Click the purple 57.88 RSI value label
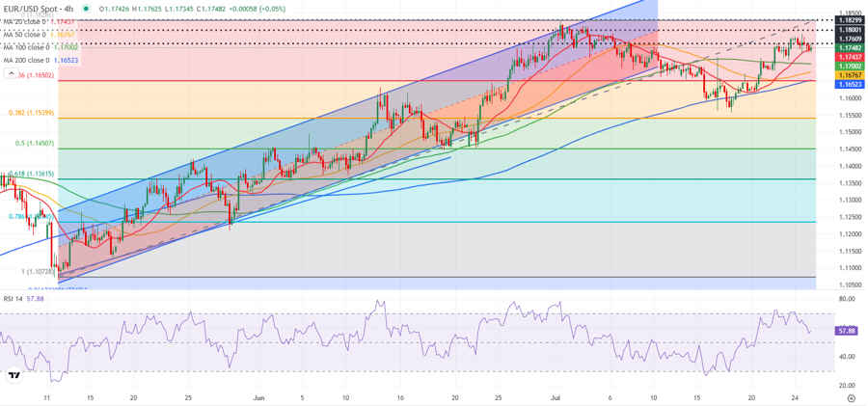This screenshot has width=868, height=406. coord(845,331)
